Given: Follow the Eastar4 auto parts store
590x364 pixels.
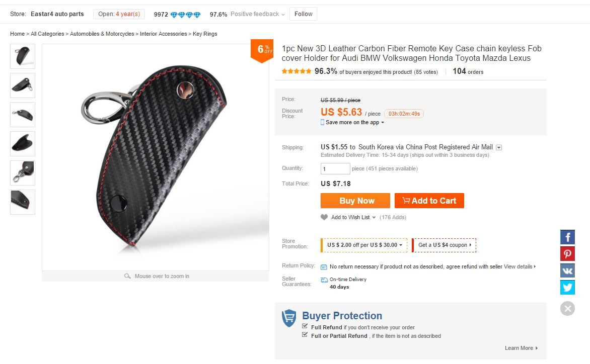Looking at the screenshot, I should tap(303, 14).
